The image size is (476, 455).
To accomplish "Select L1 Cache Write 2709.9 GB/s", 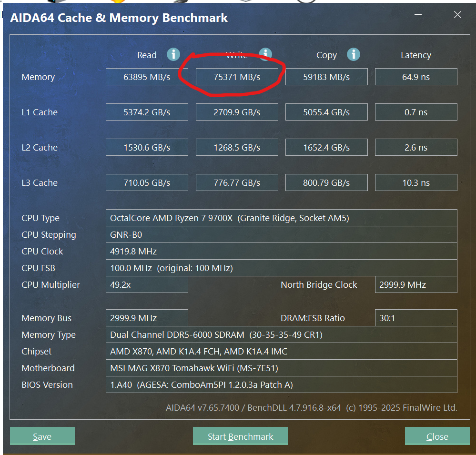I will (237, 112).
